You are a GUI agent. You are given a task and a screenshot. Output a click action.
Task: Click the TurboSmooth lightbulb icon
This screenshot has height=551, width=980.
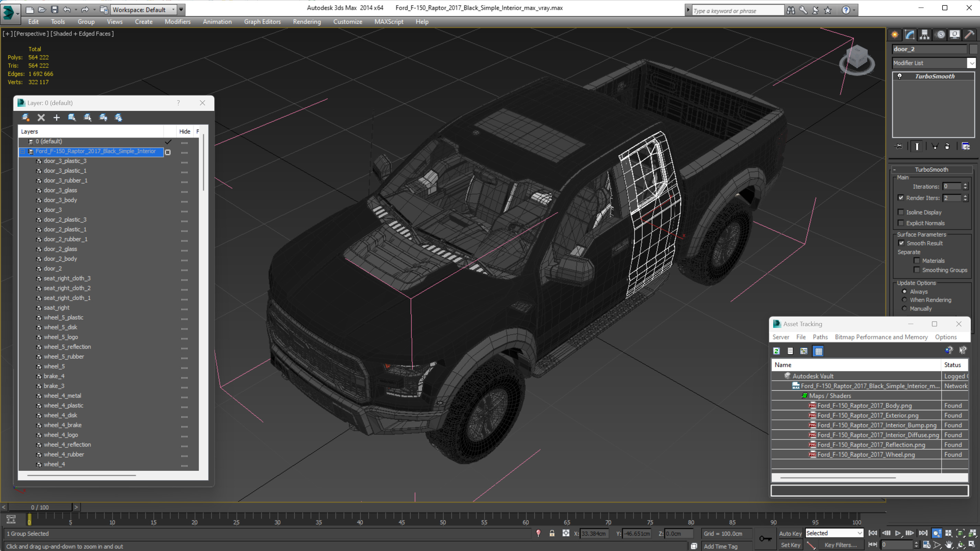coord(900,76)
